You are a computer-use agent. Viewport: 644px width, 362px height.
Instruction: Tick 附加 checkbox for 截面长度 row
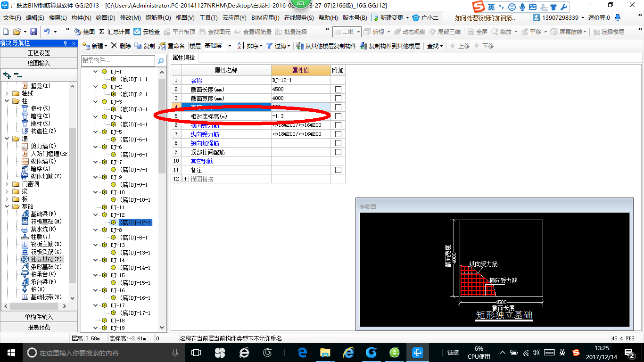tap(338, 90)
